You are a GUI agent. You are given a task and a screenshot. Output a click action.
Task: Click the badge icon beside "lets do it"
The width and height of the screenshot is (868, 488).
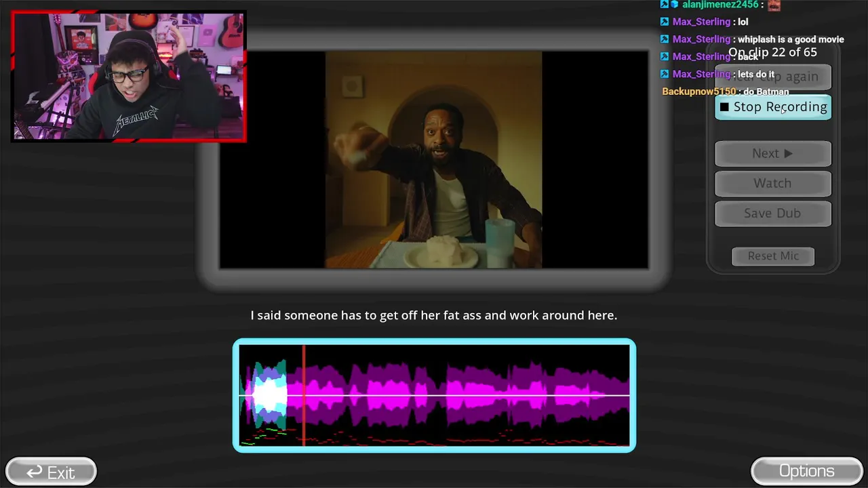pos(665,74)
